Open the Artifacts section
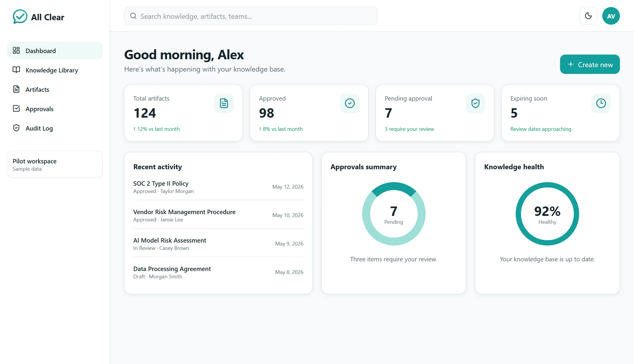The image size is (634, 364). pos(55,89)
